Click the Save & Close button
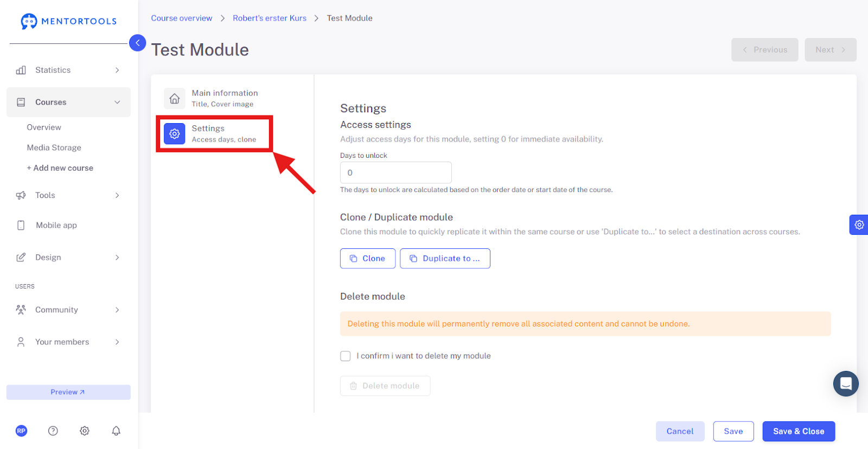868x449 pixels. 799,431
